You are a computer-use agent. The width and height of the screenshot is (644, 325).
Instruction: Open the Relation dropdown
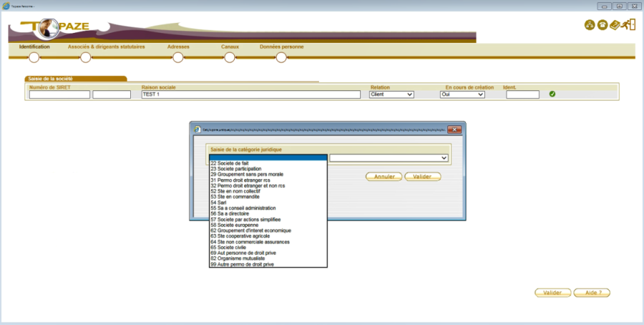pyautogui.click(x=391, y=94)
